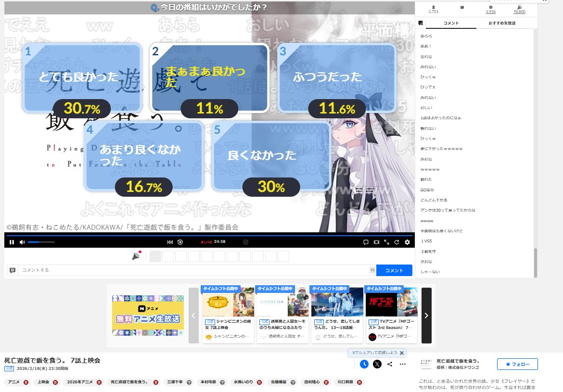Open dictionary icon beside アニメ tag
This screenshot has width=563, height=392.
(x=26, y=382)
